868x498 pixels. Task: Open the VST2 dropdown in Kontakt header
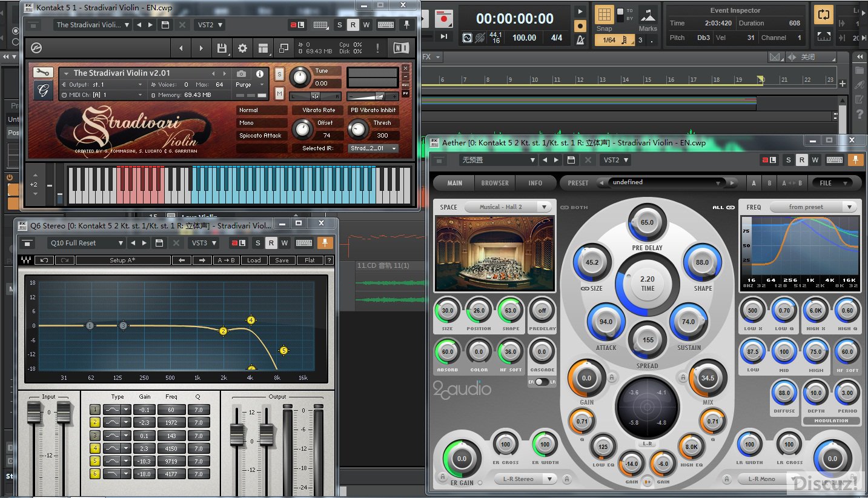pyautogui.click(x=210, y=25)
